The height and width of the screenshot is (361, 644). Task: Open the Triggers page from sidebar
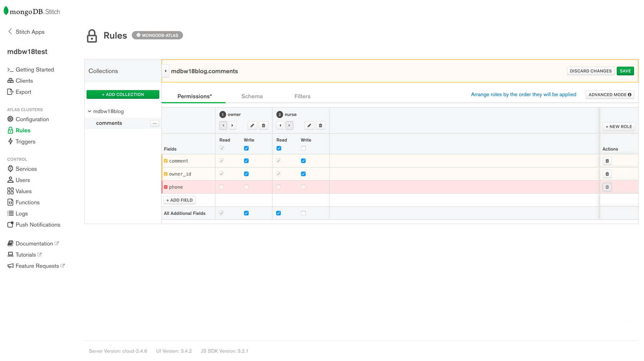coord(25,141)
